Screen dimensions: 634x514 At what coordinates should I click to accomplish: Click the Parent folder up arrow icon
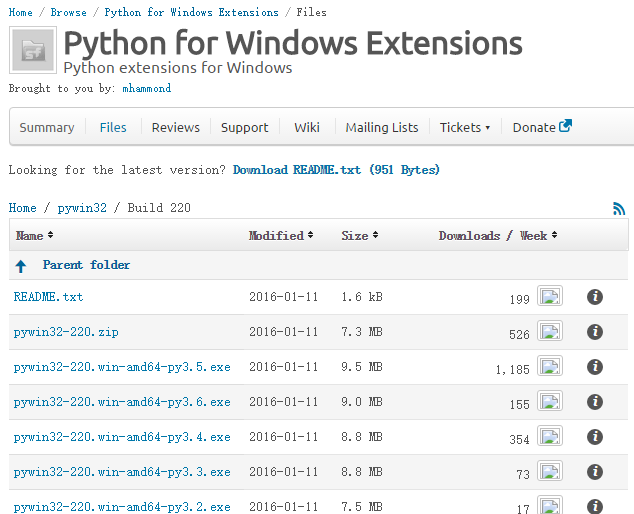[21, 266]
